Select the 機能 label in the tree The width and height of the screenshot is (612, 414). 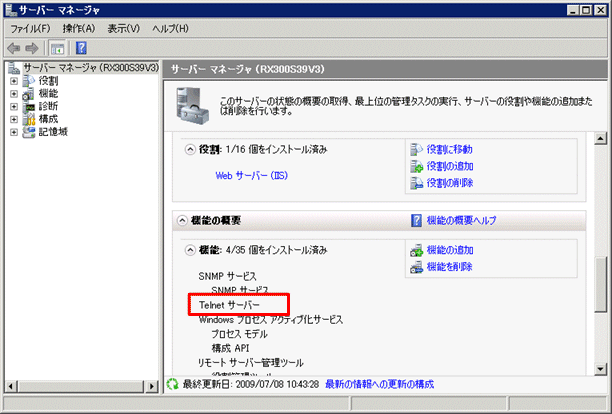(48, 94)
